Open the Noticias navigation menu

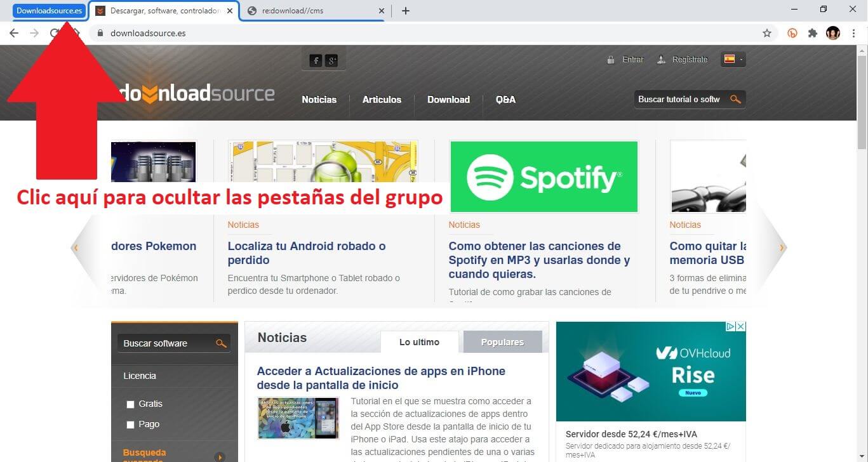[319, 100]
